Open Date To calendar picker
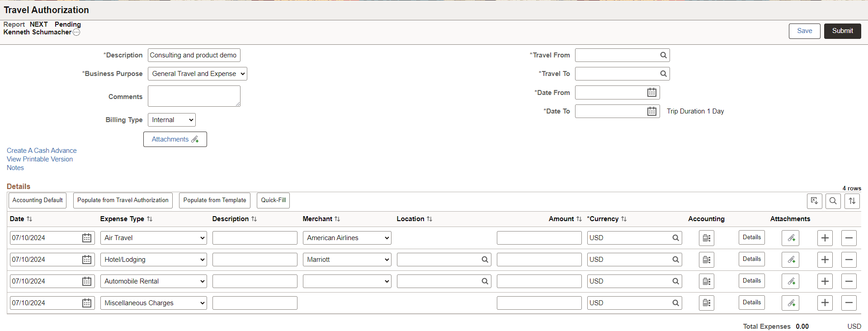868x331 pixels. 651,111
